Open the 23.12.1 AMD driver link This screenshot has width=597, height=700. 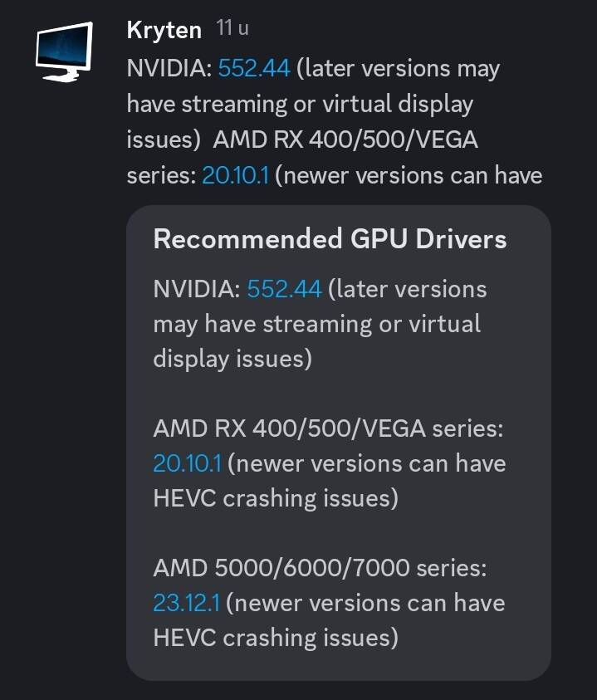[186, 603]
